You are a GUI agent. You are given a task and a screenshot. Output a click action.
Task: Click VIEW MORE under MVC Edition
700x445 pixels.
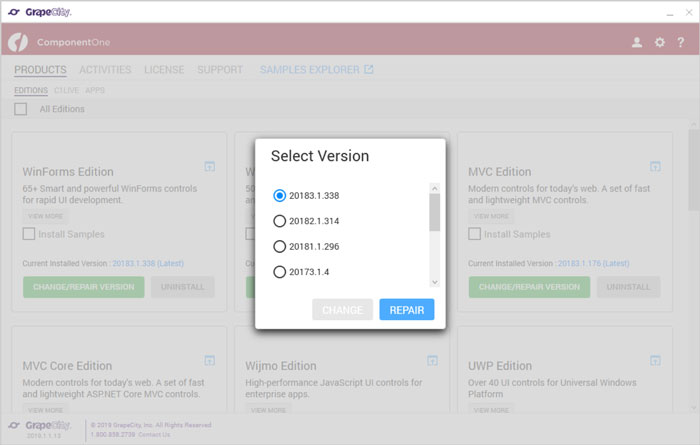pos(491,216)
